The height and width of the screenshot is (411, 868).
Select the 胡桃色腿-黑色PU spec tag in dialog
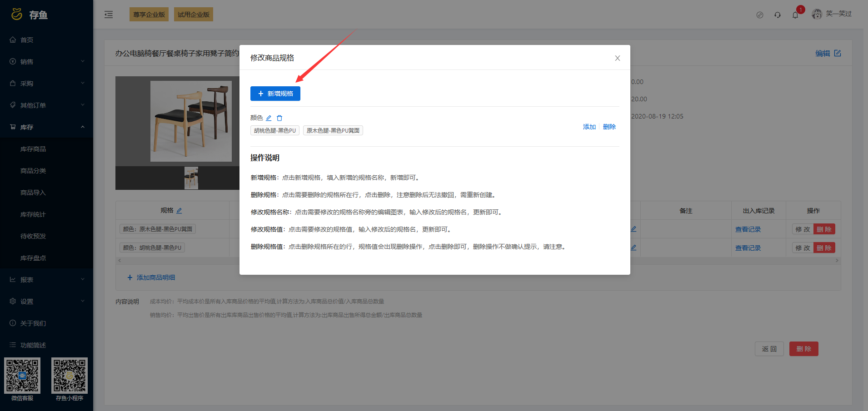pyautogui.click(x=275, y=131)
